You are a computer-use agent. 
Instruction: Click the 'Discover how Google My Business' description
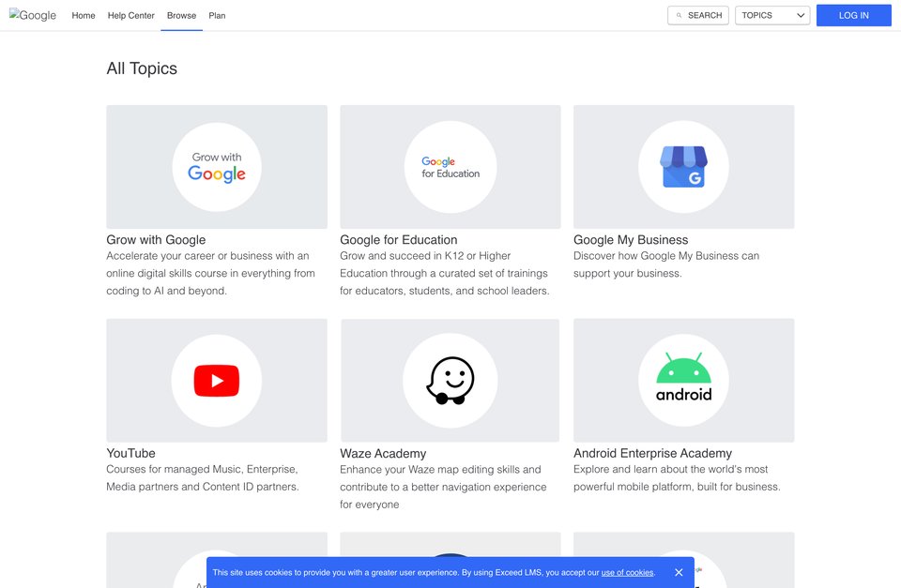pyautogui.click(x=666, y=264)
